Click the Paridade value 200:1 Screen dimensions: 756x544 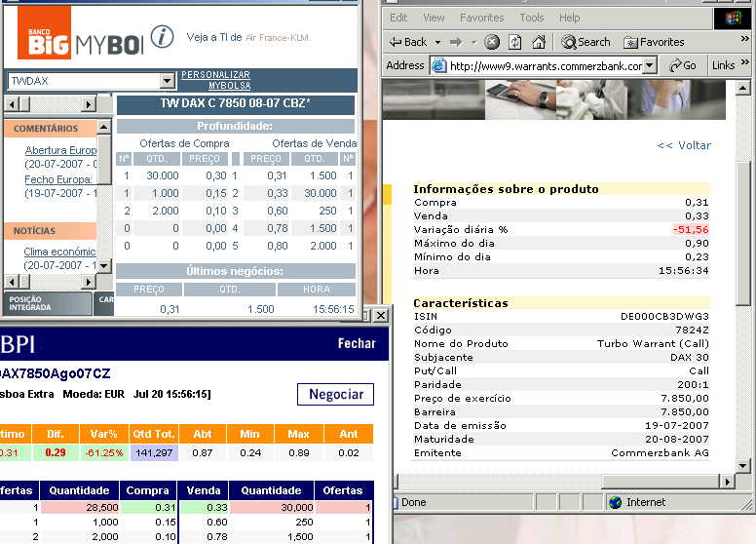(x=693, y=384)
